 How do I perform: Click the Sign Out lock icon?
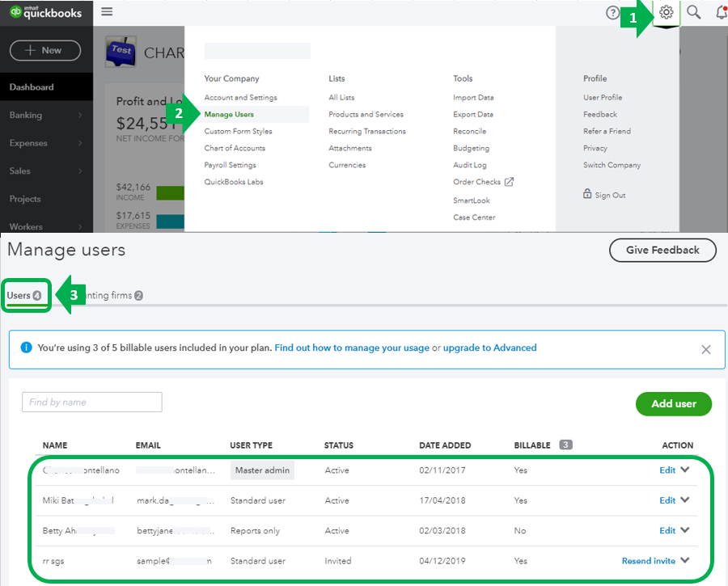coord(587,193)
